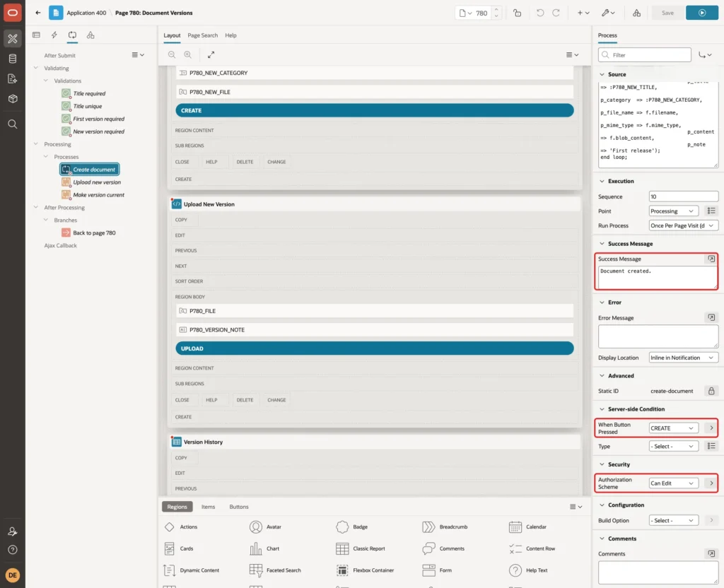Go back with the left arrow
This screenshot has height=588, width=724.
[x=38, y=13]
